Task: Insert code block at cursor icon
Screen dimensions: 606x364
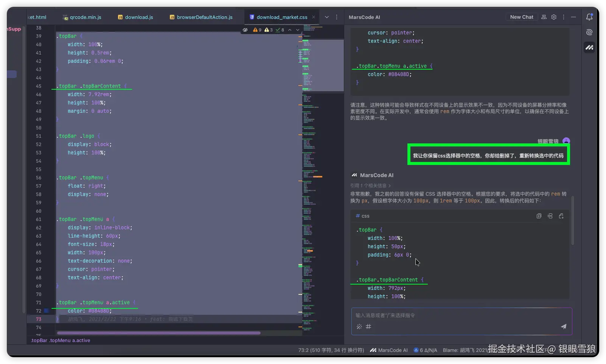Action: pyautogui.click(x=550, y=216)
